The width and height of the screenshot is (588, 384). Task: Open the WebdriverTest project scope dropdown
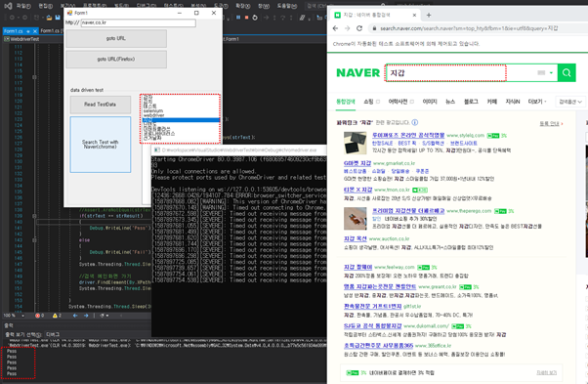[33, 39]
